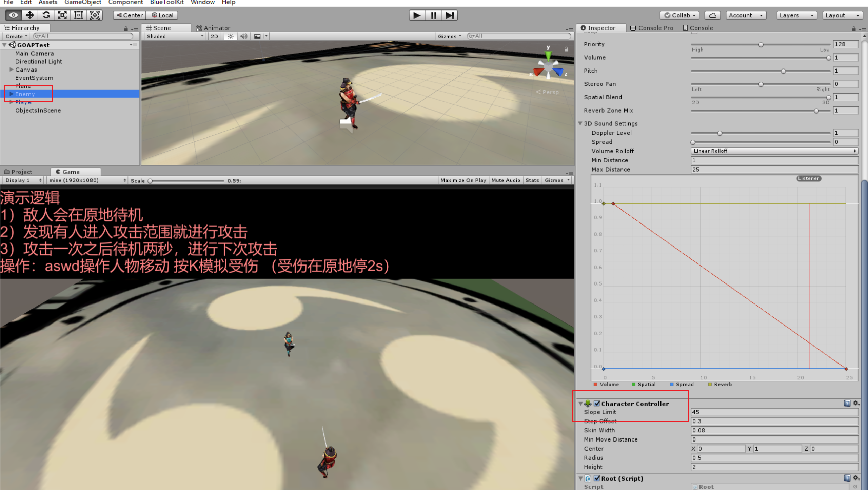Toggle scene lighting icon
The image size is (868, 490).
coord(231,36)
